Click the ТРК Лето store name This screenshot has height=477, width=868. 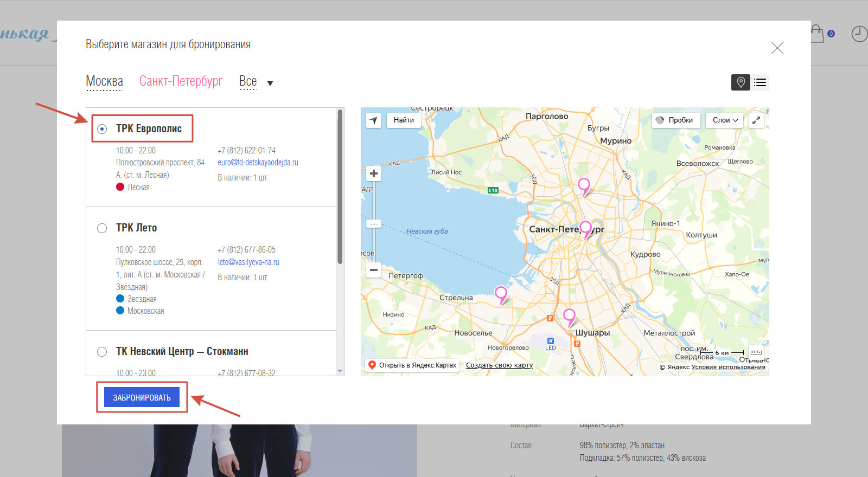click(x=136, y=228)
